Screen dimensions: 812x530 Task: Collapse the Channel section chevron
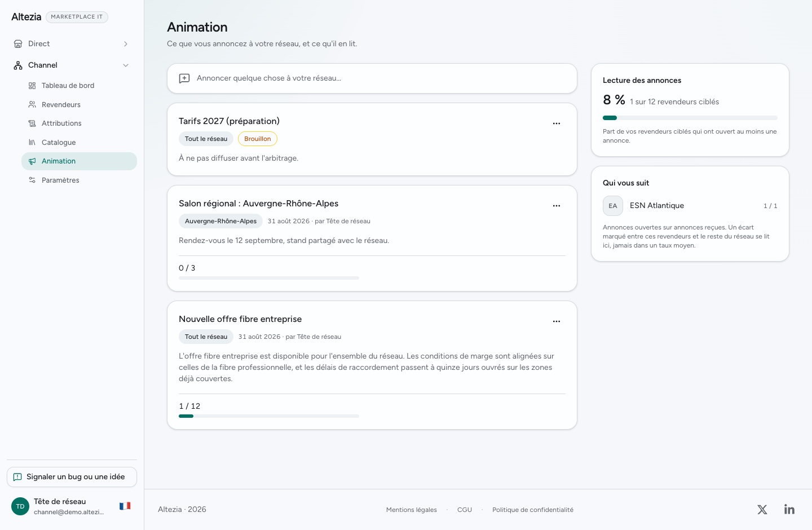pyautogui.click(x=126, y=65)
